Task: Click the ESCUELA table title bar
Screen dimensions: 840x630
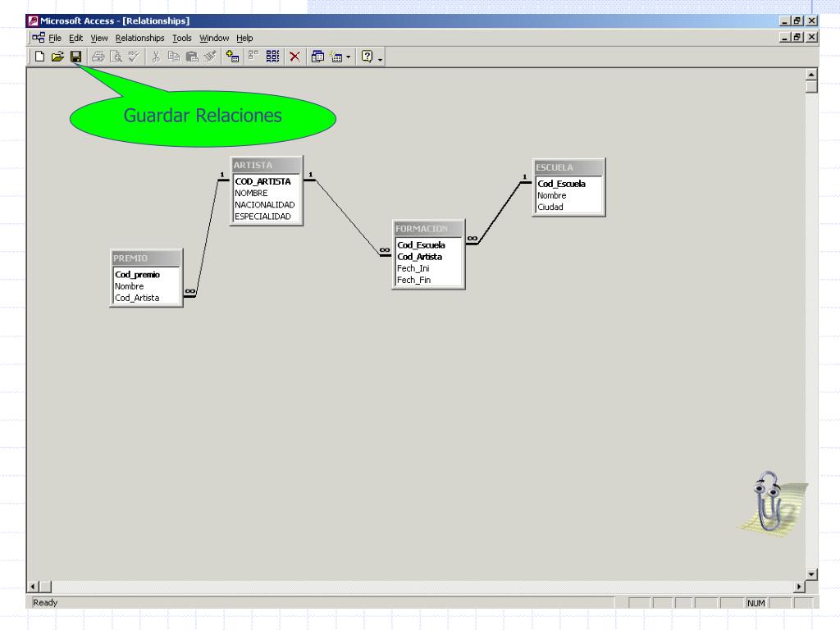Action: pos(568,167)
